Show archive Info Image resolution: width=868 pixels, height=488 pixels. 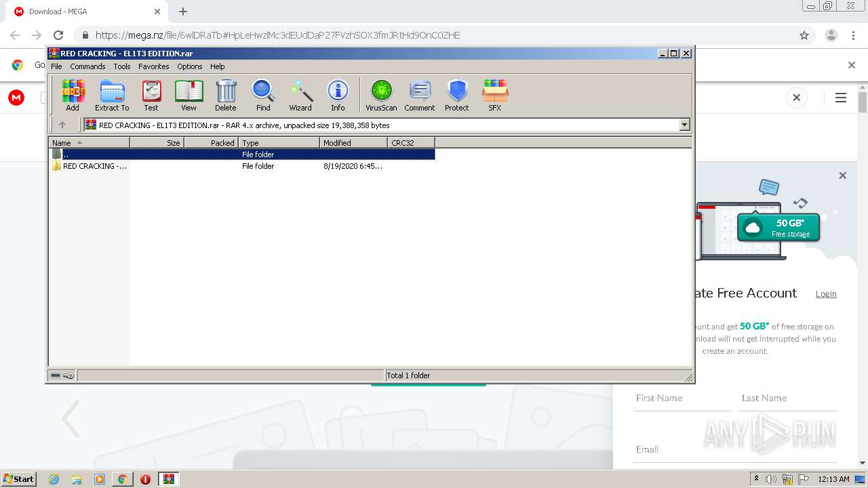coord(338,96)
